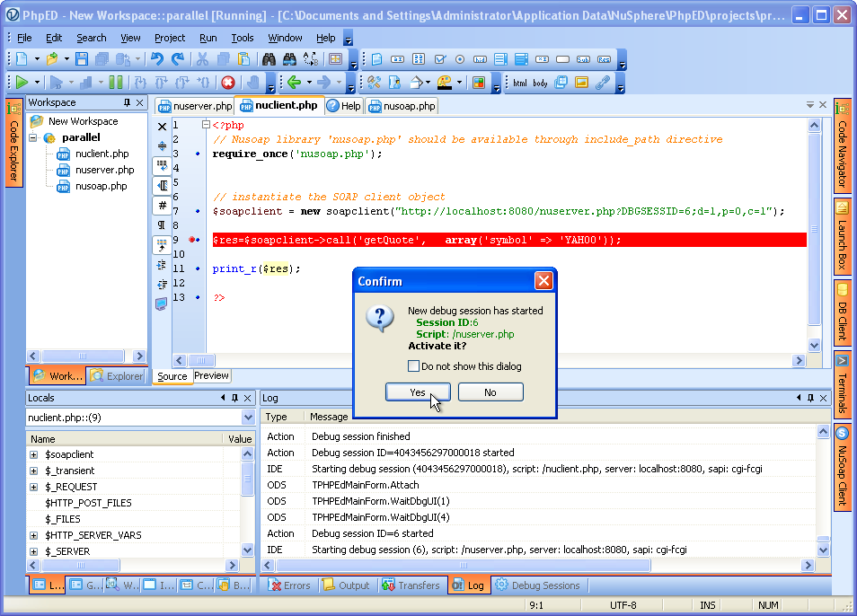Screen dimensions: 857x616
Task: Toggle line numbers with the # icon
Action: pos(162,206)
